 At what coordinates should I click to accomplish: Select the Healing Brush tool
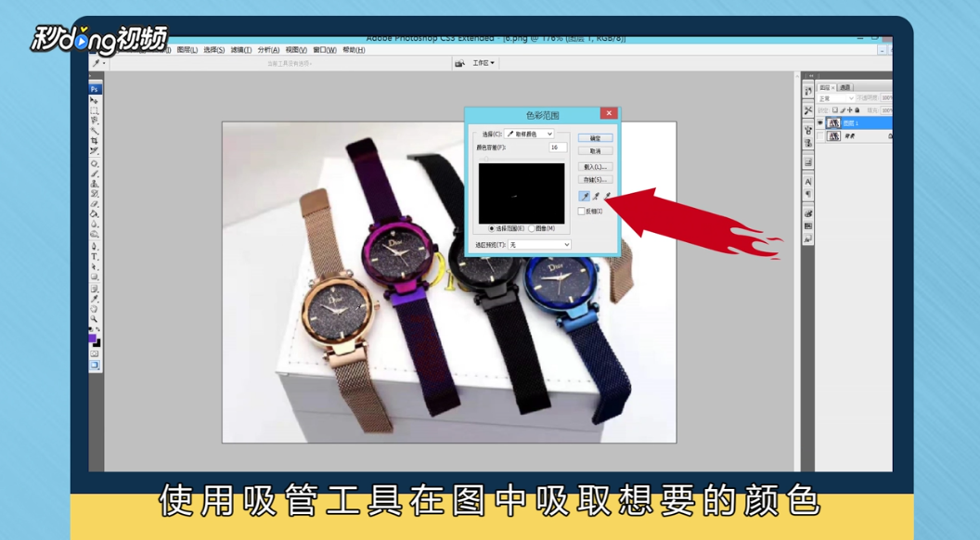(95, 163)
